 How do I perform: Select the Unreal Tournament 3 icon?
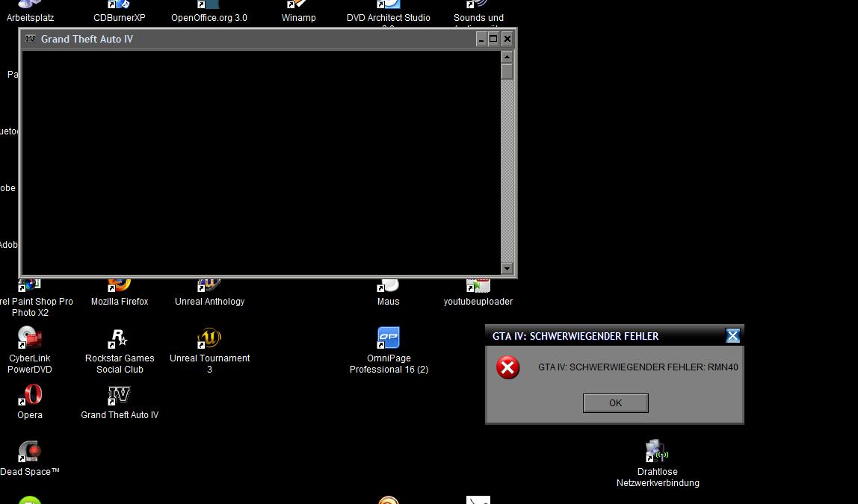tap(209, 350)
